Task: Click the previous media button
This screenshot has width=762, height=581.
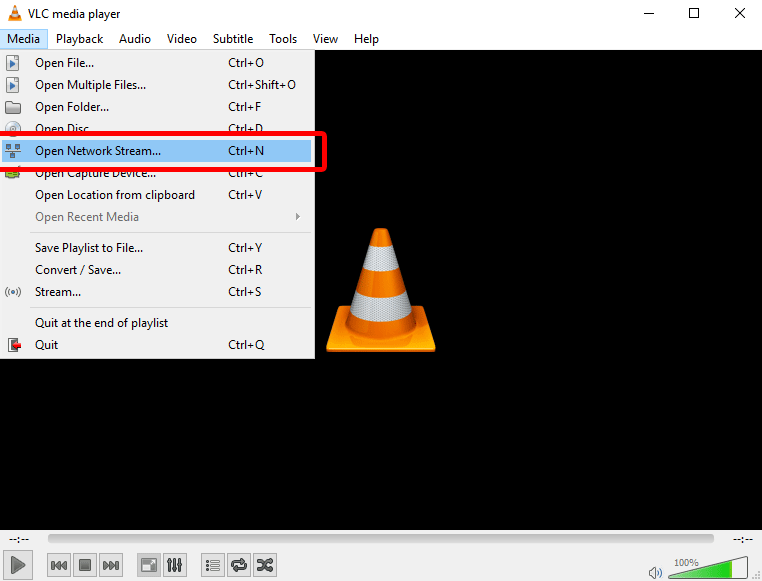Action: 59,565
